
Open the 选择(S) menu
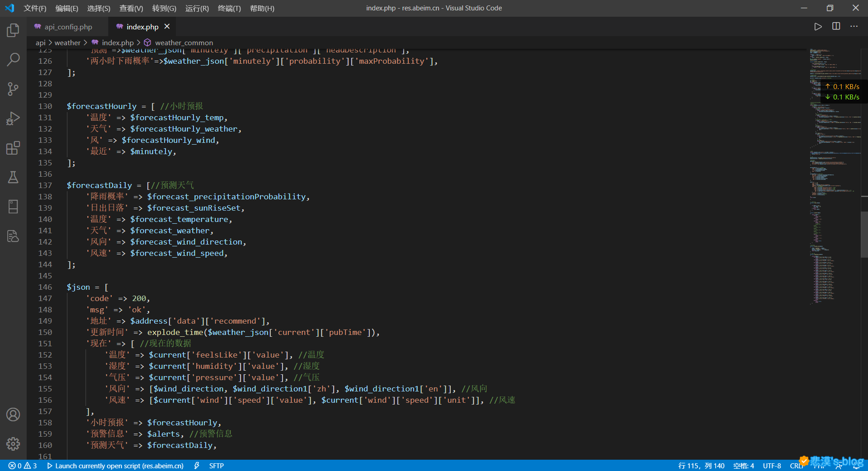click(99, 8)
